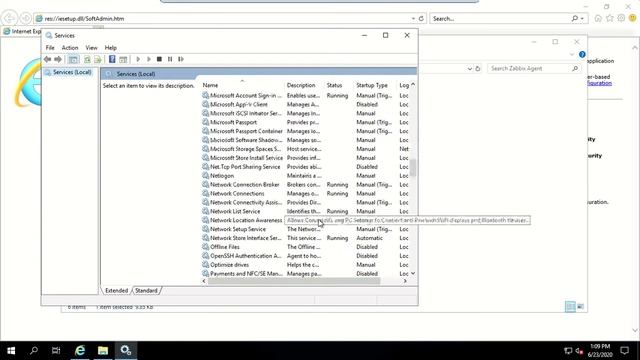Click the Internet Explorer home icon
Image resolution: width=640 pixels, height=360 pixels.
598,18
